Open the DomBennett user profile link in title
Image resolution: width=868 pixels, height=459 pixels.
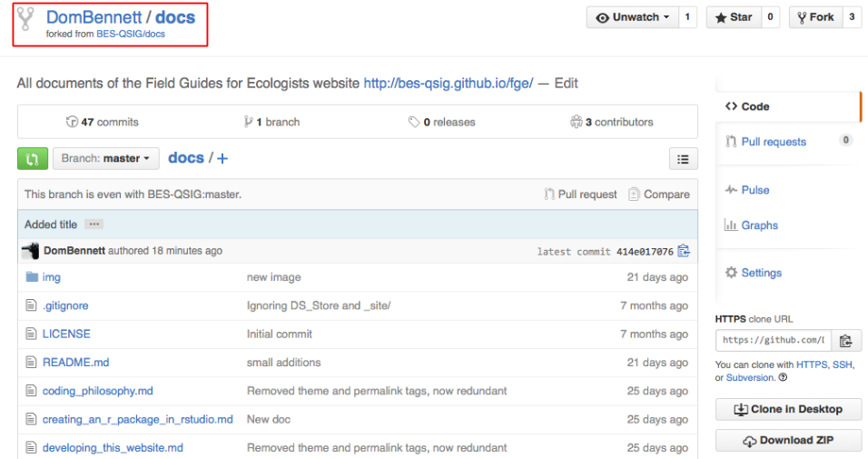(x=94, y=17)
